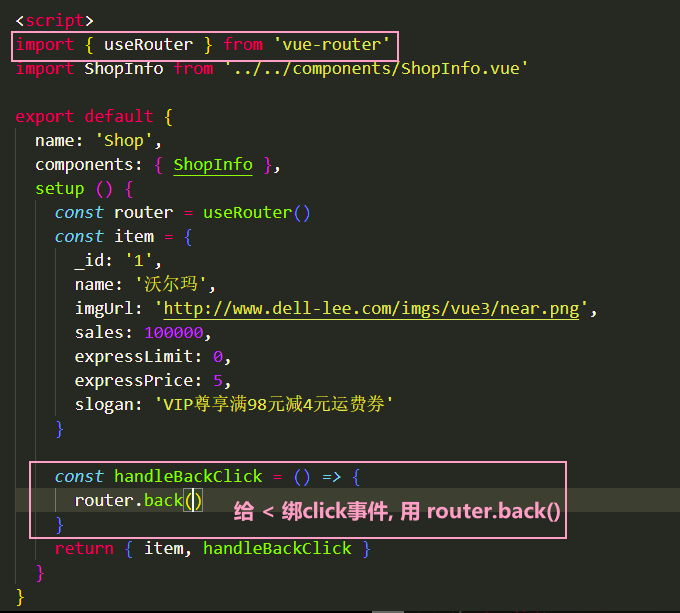Viewport: 680px width, 613px height.
Task: Click the sales value 100000
Action: pyautogui.click(x=173, y=333)
